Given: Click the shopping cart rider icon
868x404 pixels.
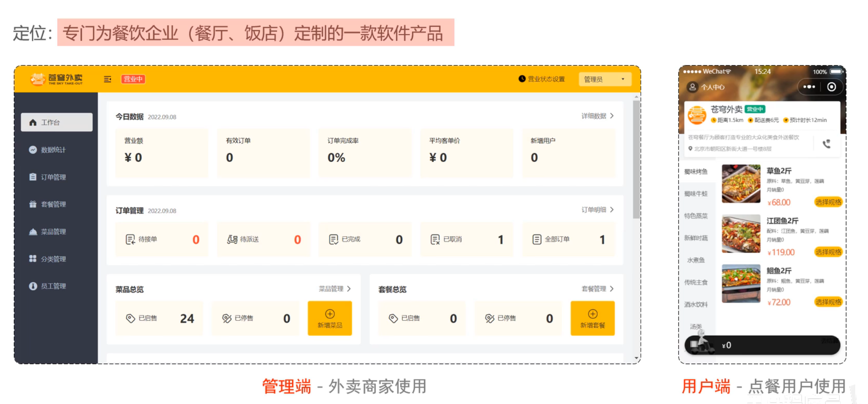Looking at the screenshot, I should tap(701, 343).
